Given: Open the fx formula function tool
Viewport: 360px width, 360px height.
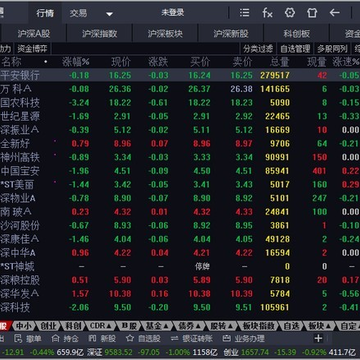Looking at the screenshot, I should coord(267,13).
